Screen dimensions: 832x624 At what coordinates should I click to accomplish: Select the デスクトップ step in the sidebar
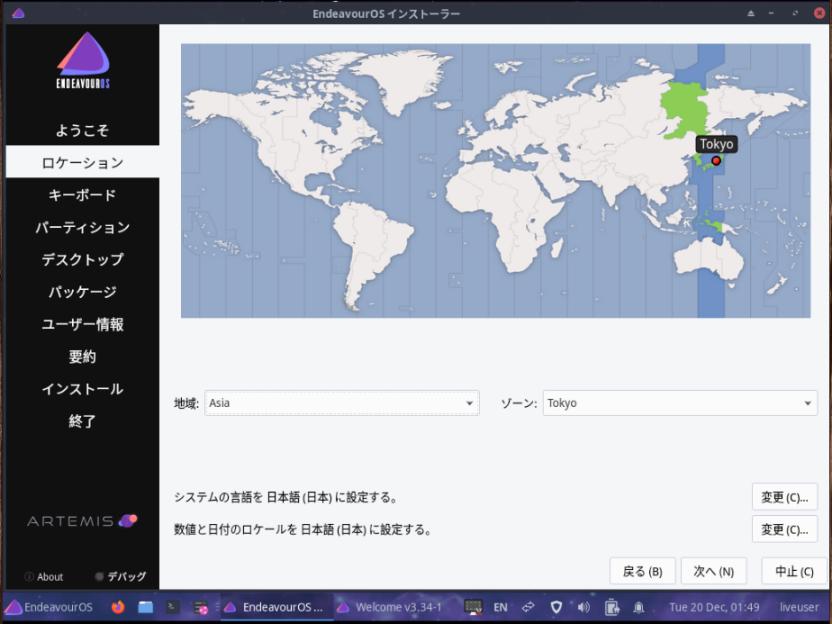(82, 259)
